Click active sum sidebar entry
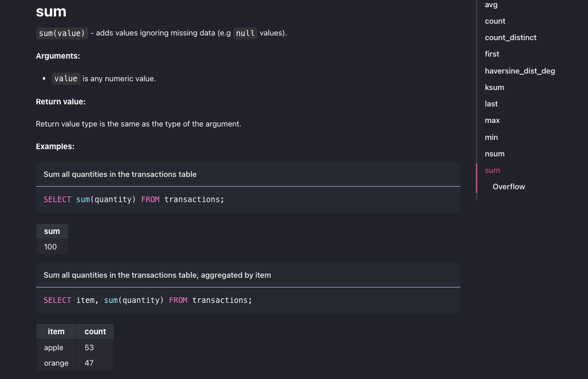The width and height of the screenshot is (588, 379). [x=492, y=171]
